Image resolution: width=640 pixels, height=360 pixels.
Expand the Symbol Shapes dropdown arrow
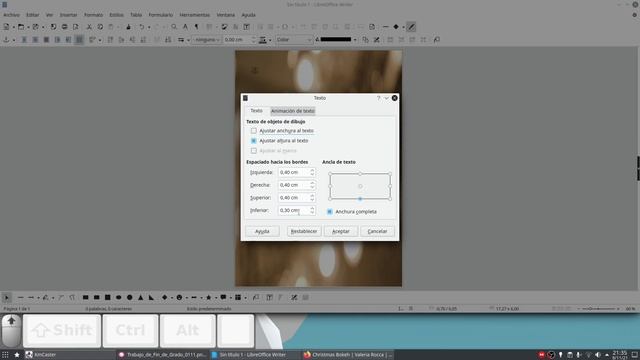pyautogui.click(x=186, y=298)
